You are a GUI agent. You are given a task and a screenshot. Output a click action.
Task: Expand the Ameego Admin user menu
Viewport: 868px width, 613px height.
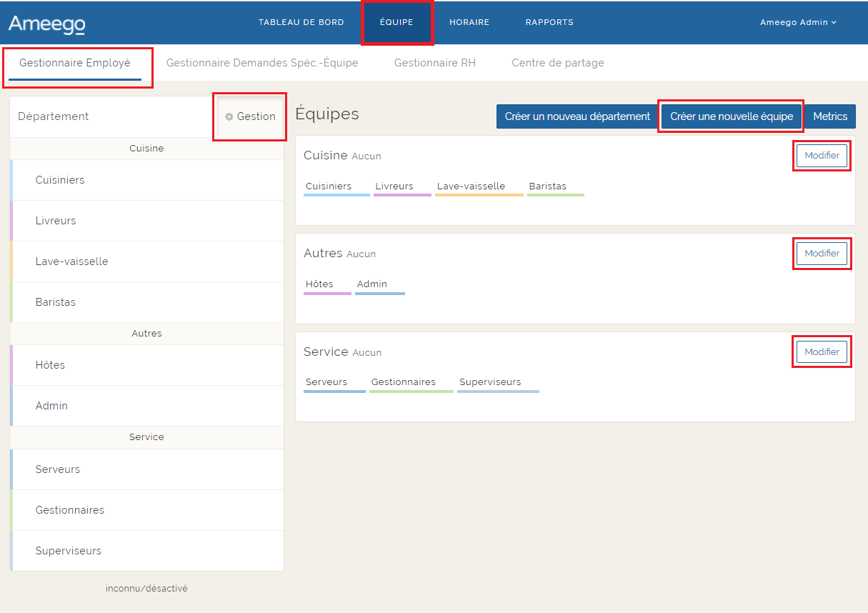797,22
